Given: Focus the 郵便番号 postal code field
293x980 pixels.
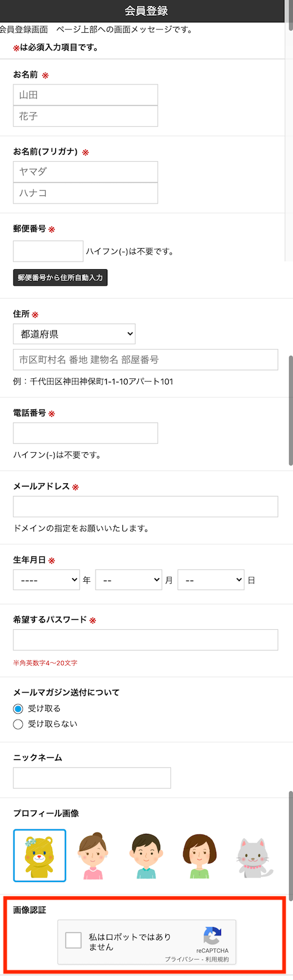Looking at the screenshot, I should tap(48, 251).
